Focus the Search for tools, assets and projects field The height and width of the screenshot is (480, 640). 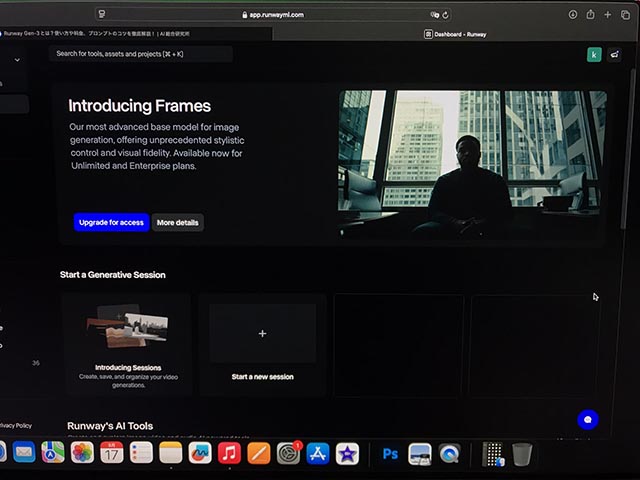[x=141, y=54]
